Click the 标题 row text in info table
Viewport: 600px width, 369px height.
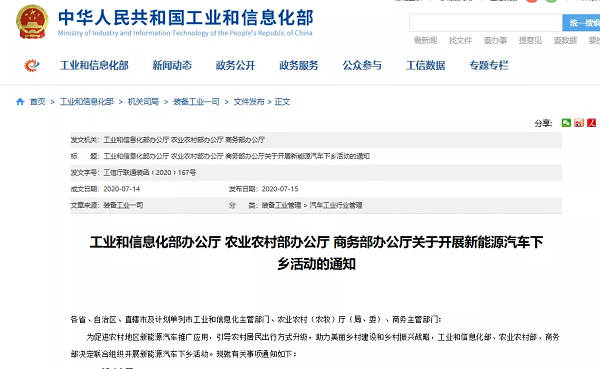click(x=236, y=156)
